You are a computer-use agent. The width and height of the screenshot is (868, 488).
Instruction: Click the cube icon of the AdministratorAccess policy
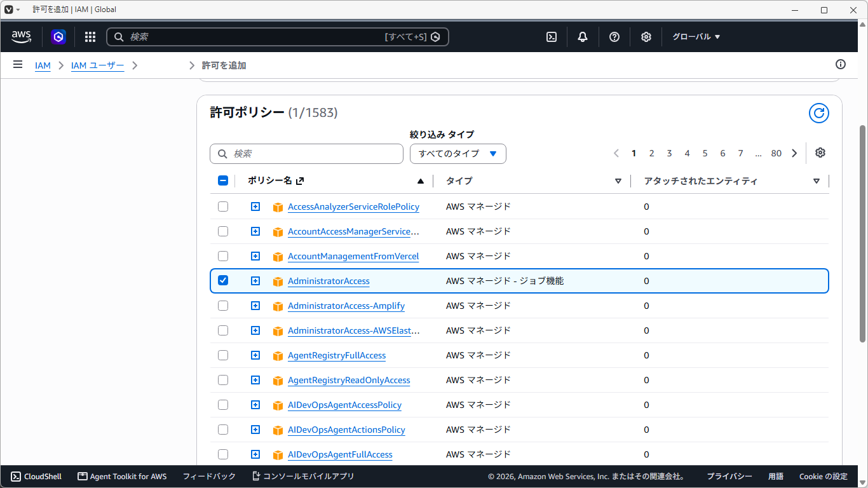tap(278, 281)
